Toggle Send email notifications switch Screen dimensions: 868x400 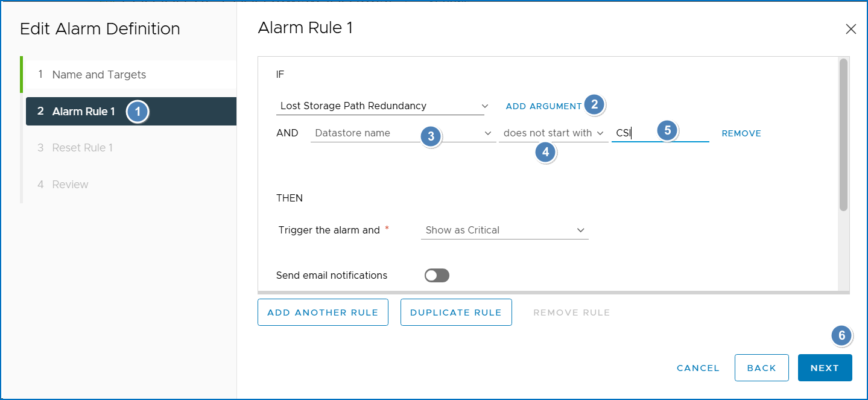tap(437, 276)
